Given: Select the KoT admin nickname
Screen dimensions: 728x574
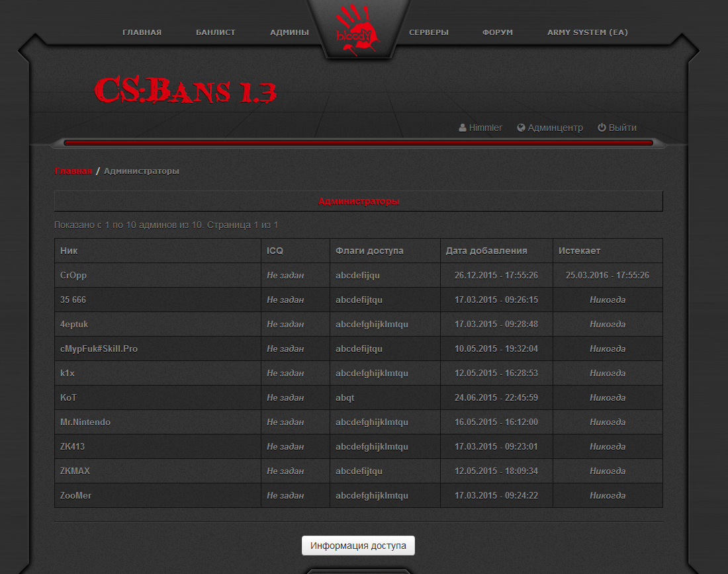Looking at the screenshot, I should point(68,397).
